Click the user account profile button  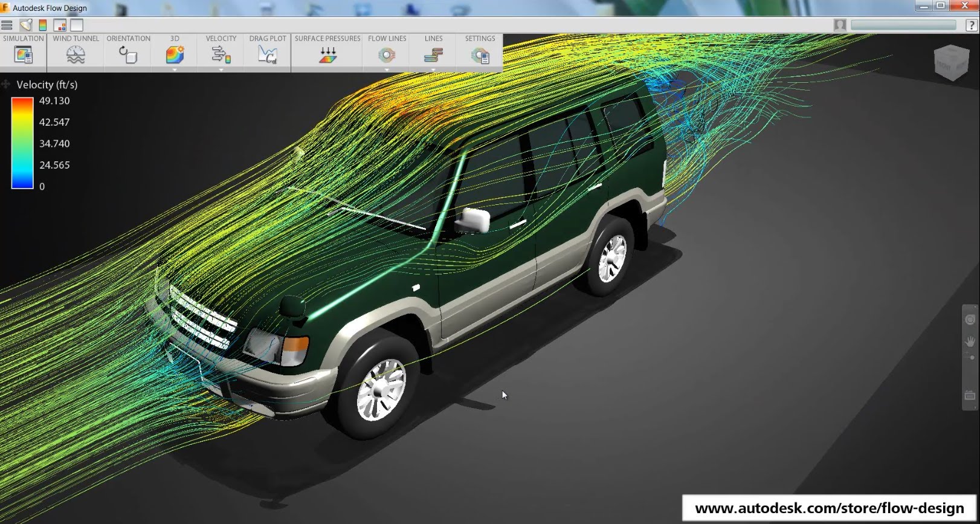tap(840, 25)
